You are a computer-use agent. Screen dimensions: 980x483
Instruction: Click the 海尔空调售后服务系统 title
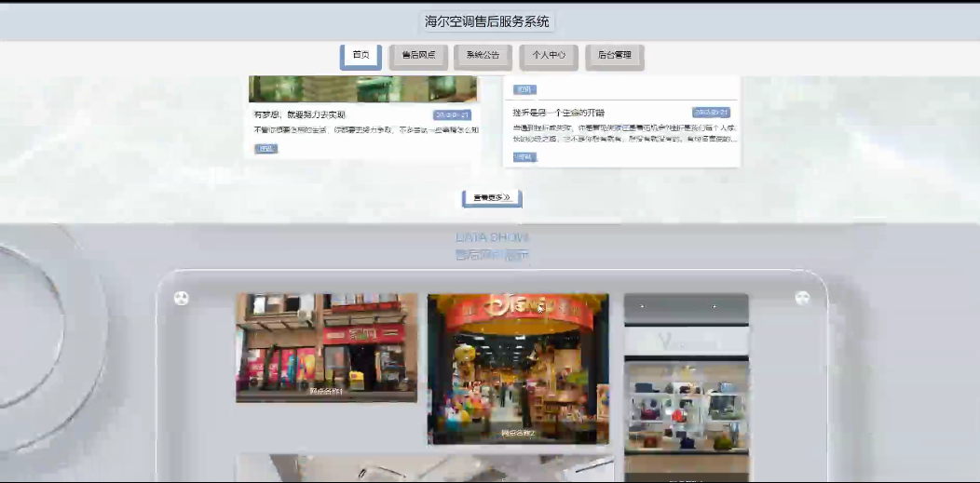click(x=487, y=21)
